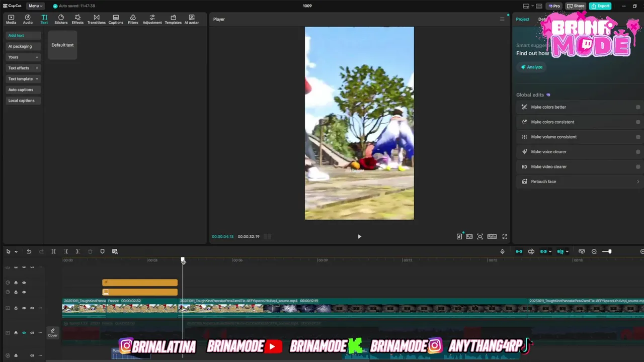Delete left of playhead

[x=65, y=251]
